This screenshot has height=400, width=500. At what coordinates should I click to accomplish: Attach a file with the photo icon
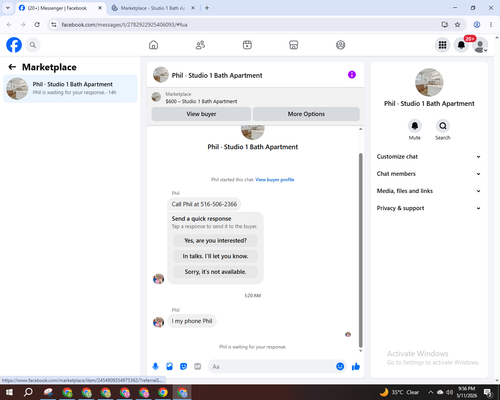coord(169,367)
